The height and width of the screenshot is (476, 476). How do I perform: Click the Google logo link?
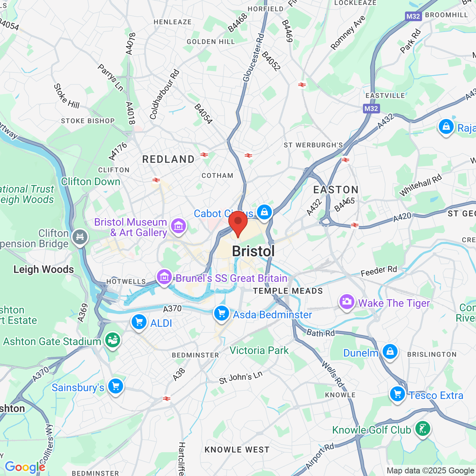click(25, 467)
